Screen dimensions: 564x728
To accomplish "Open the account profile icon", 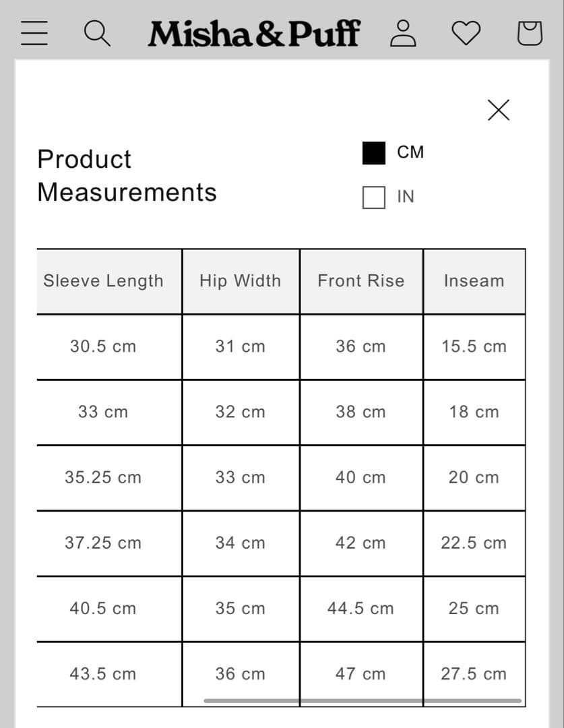I will (403, 32).
